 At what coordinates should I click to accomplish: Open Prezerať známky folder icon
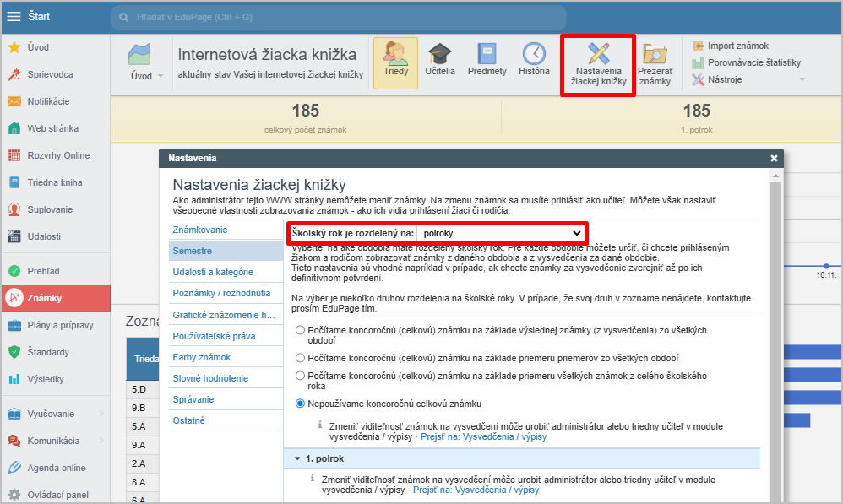click(655, 54)
